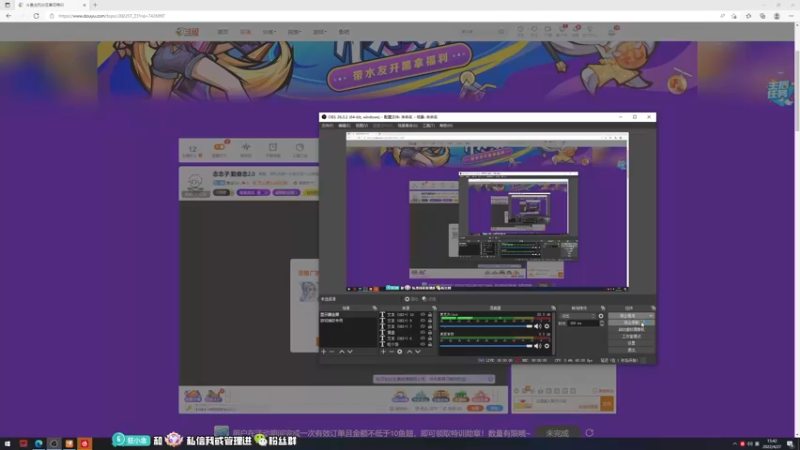Move scene up in OBS Scenes panel
The width and height of the screenshot is (800, 450).
(341, 352)
